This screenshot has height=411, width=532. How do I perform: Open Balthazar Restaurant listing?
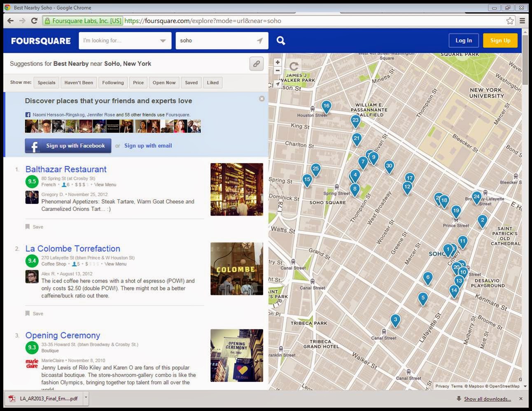tap(66, 169)
